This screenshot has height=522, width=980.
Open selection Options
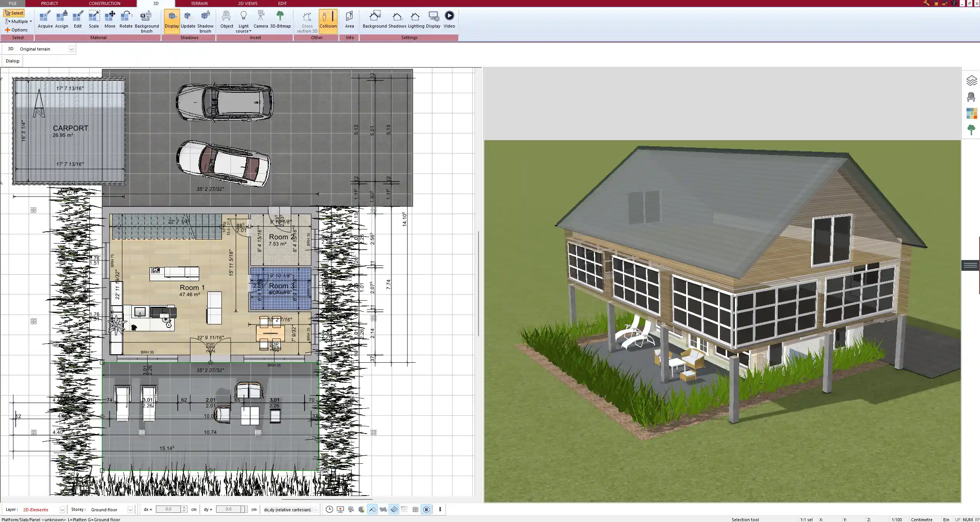point(16,30)
